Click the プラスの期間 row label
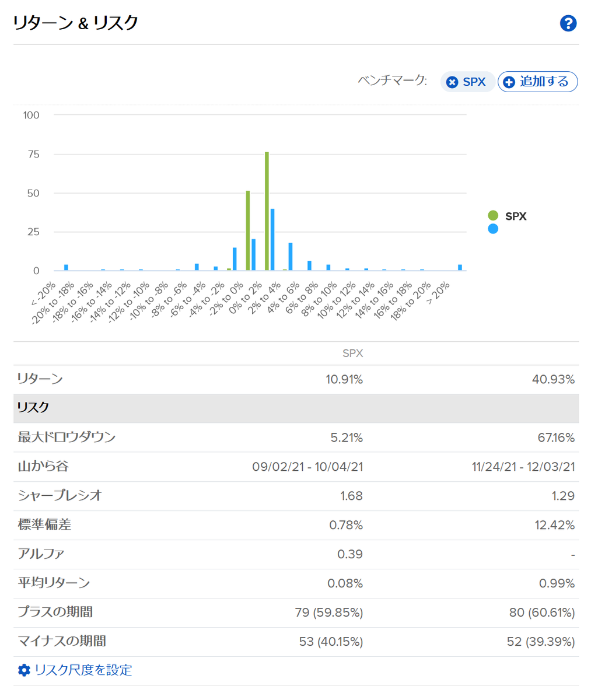 click(x=55, y=612)
